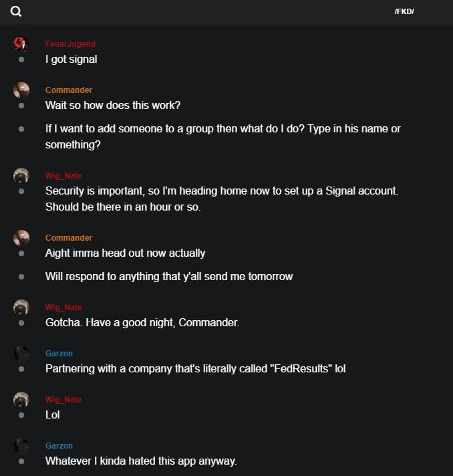
Task: Click Wig_Nate's avatar beside the "Gotcha" message
Action: tap(21, 308)
